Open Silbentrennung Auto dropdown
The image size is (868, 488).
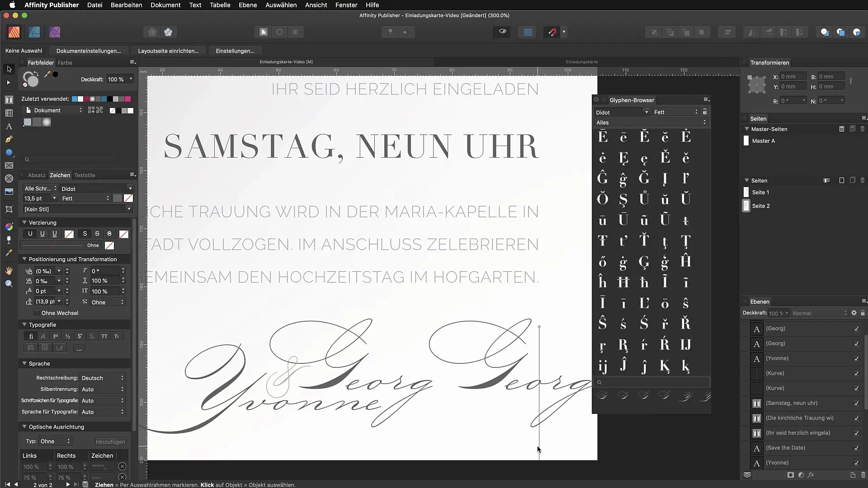tap(103, 389)
